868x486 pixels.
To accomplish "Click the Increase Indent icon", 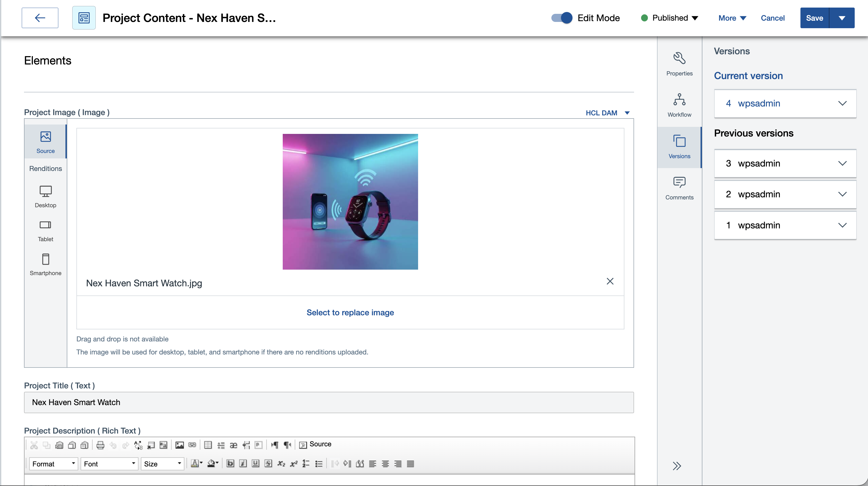I will [x=347, y=464].
